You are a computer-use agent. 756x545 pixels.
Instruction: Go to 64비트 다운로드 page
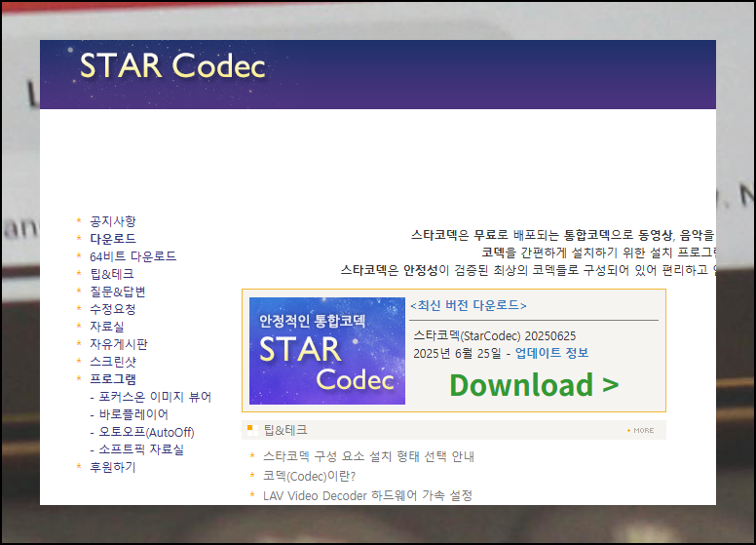click(x=133, y=256)
